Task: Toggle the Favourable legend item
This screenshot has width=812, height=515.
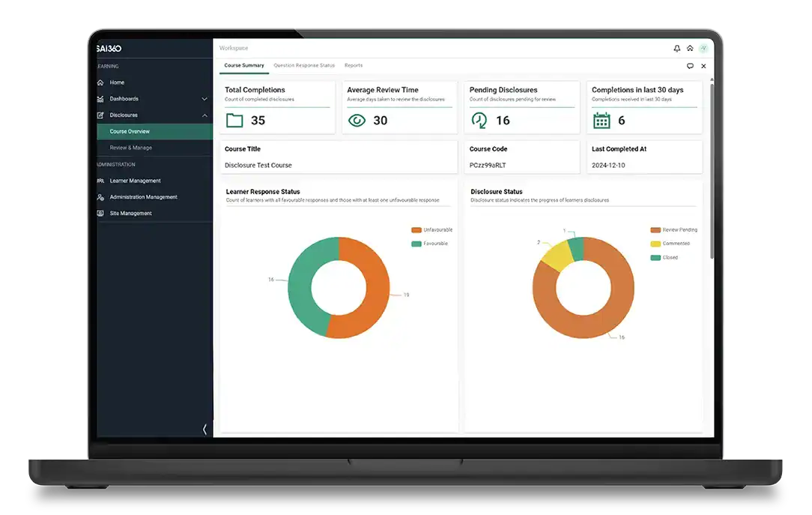Action: tap(429, 244)
